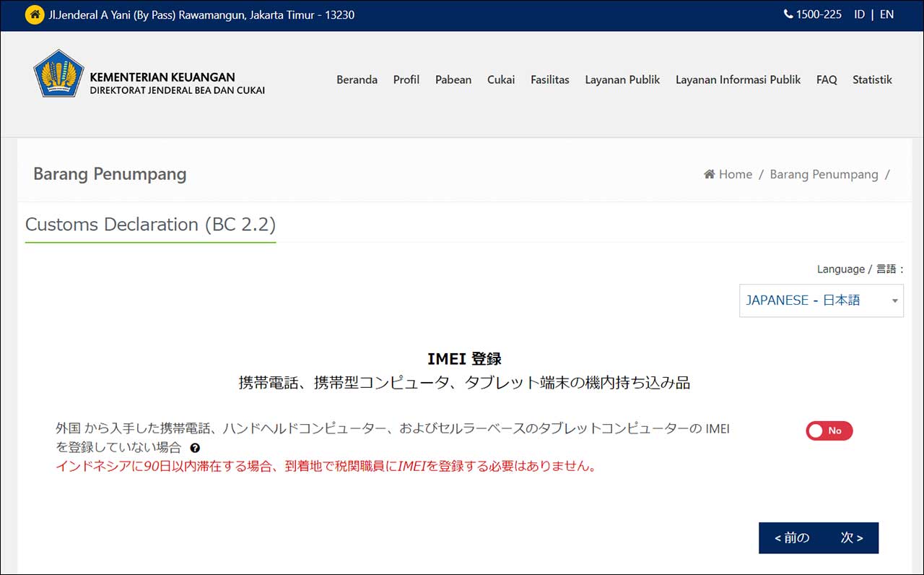
Task: Toggle the IMEI registration No switch
Action: click(x=829, y=431)
